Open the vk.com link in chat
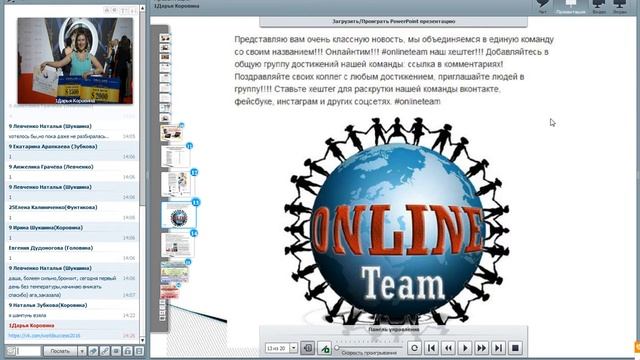Image resolution: width=640 pixels, height=360 pixels. 44,336
